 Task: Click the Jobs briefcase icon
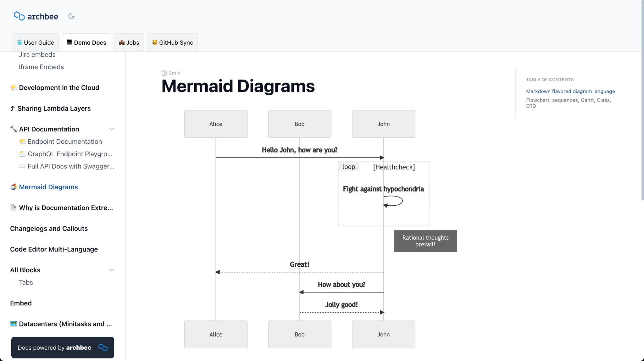tap(122, 42)
